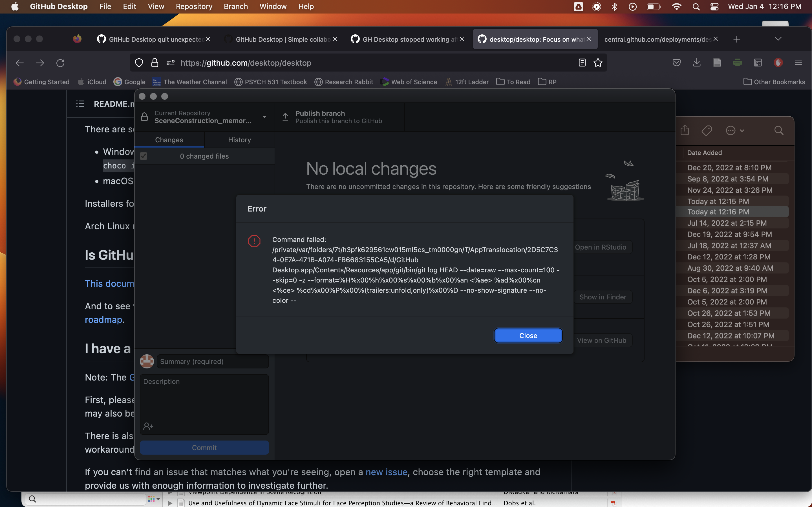Screen dimensions: 812x507
Task: Open the Firefox hamburger application menu
Action: 798,62
